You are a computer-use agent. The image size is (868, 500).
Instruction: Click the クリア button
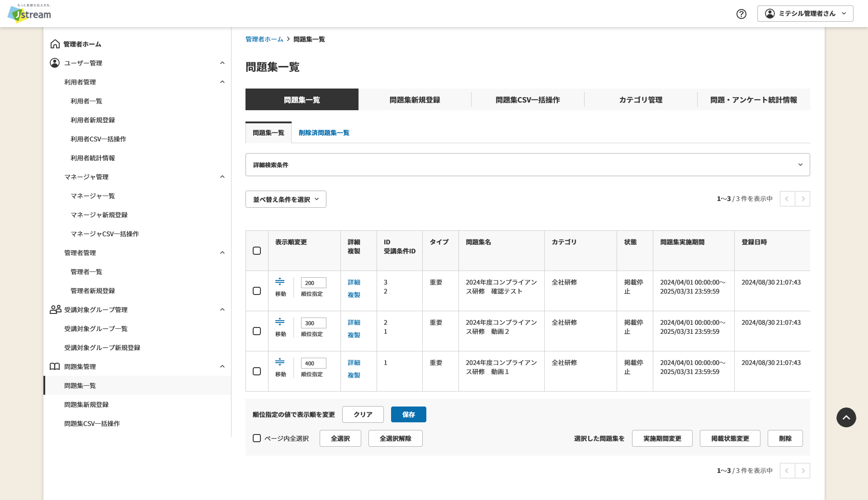coord(363,414)
